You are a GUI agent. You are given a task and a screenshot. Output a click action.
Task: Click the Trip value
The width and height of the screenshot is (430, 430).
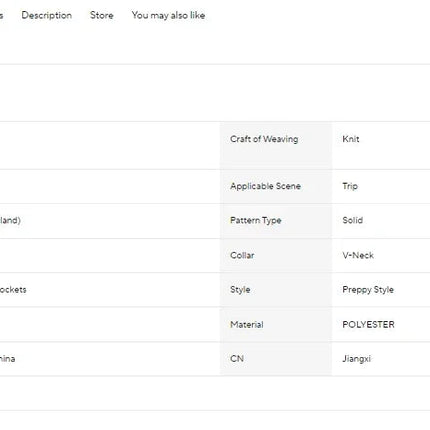pos(350,186)
